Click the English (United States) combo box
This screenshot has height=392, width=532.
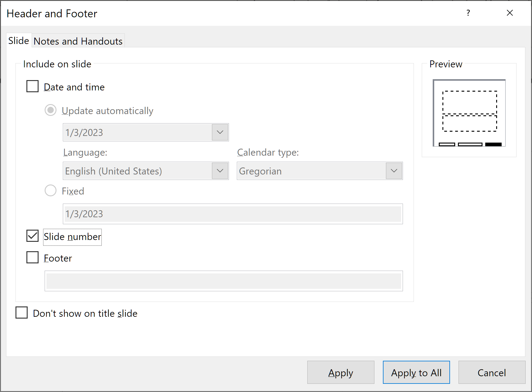[x=146, y=171]
